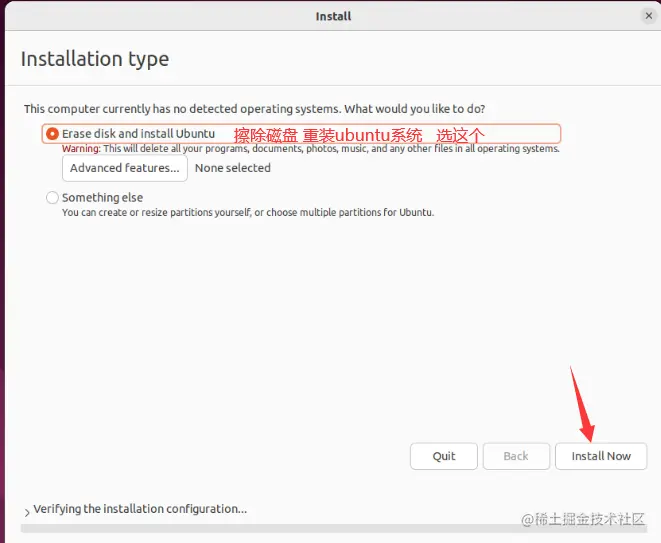The width and height of the screenshot is (661, 543).
Task: Click the Install Now button
Action: click(x=601, y=456)
